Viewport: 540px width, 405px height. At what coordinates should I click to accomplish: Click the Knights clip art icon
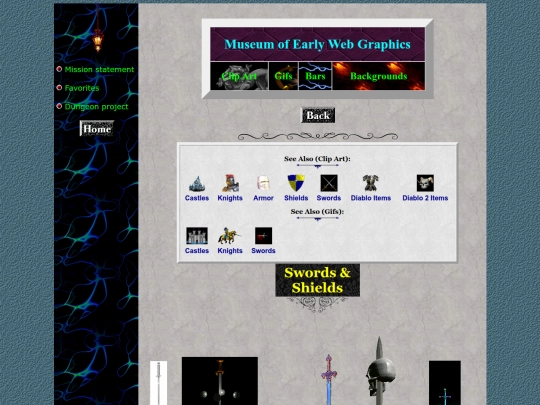[x=230, y=183]
